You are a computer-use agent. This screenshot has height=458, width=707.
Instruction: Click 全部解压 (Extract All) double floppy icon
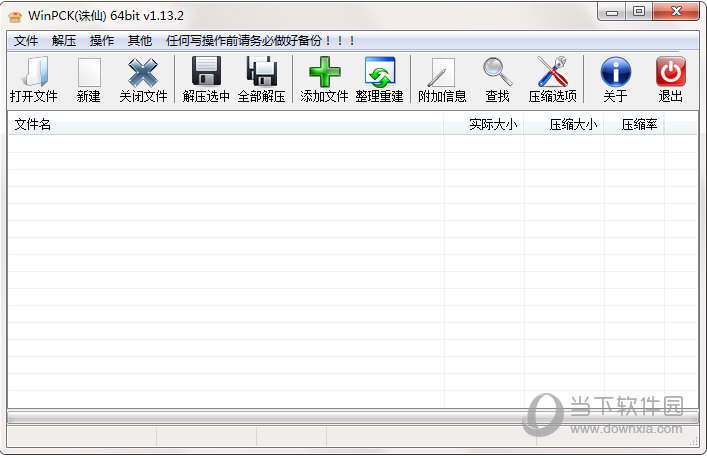pyautogui.click(x=262, y=71)
